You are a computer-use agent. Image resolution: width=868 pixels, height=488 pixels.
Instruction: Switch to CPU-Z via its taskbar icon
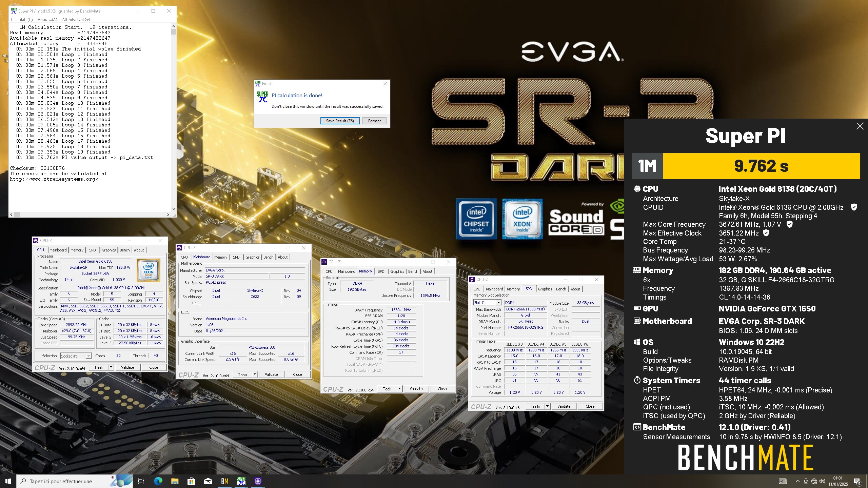(x=258, y=481)
